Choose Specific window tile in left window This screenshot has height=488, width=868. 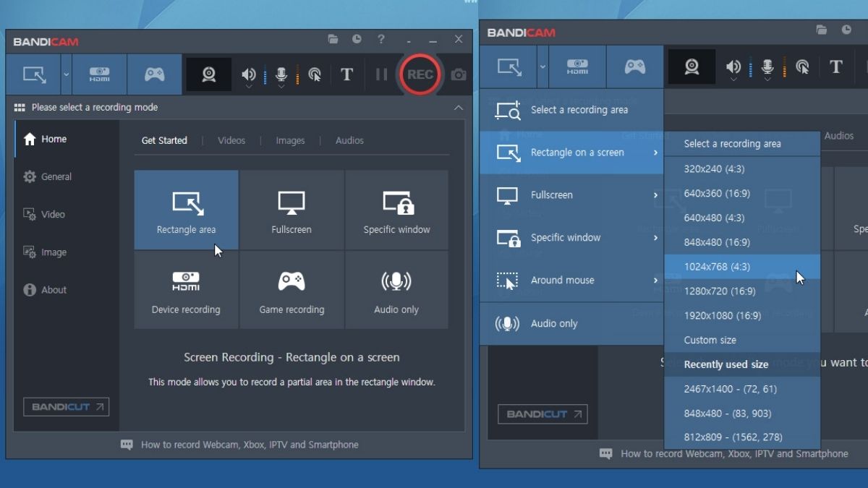coord(396,210)
